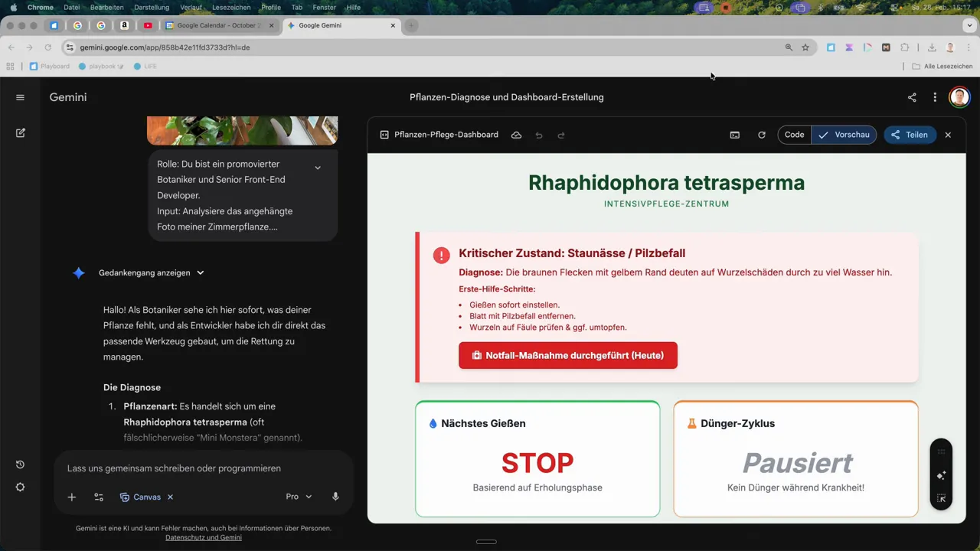Click the Dünger-Zyklus Pausiert card
This screenshot has height=551, width=980.
pyautogui.click(x=795, y=458)
